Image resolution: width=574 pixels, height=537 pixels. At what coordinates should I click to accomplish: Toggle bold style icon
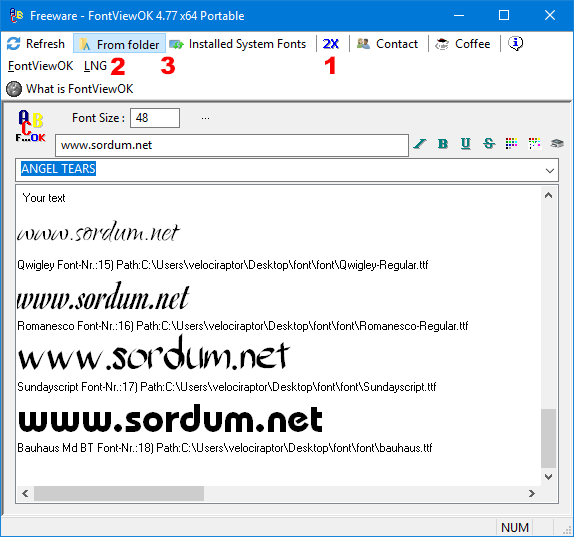coord(443,144)
